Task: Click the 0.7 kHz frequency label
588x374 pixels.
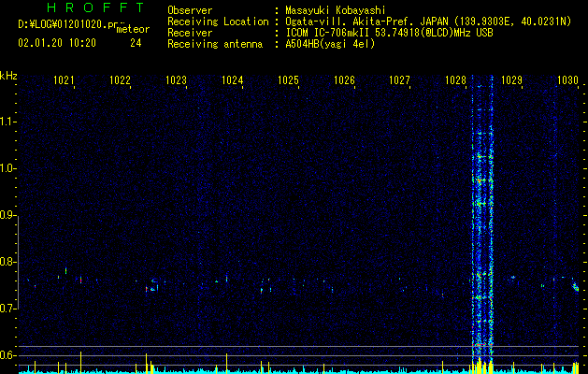Action: click(7, 309)
